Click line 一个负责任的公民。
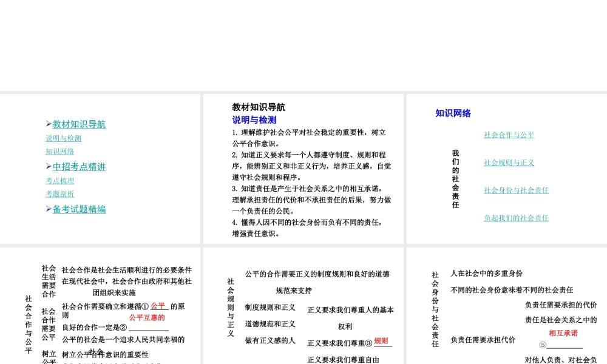The width and height of the screenshot is (607, 364). [263, 211]
